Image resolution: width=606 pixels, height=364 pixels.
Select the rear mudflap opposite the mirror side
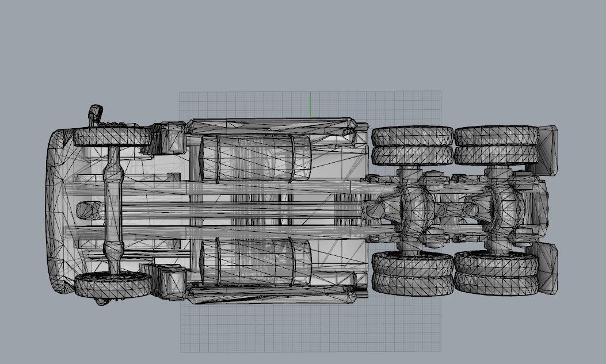[544, 269]
